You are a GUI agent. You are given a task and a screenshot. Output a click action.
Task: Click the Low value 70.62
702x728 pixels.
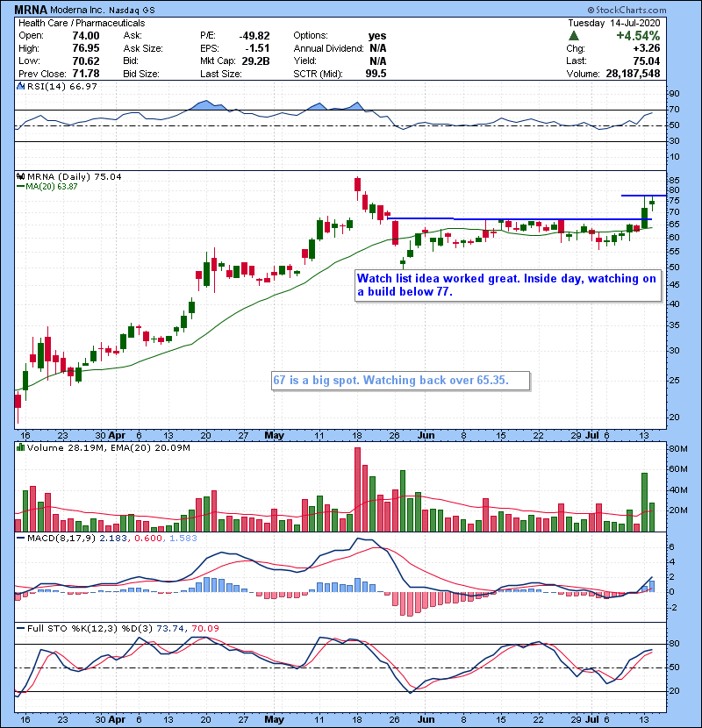tap(86, 61)
